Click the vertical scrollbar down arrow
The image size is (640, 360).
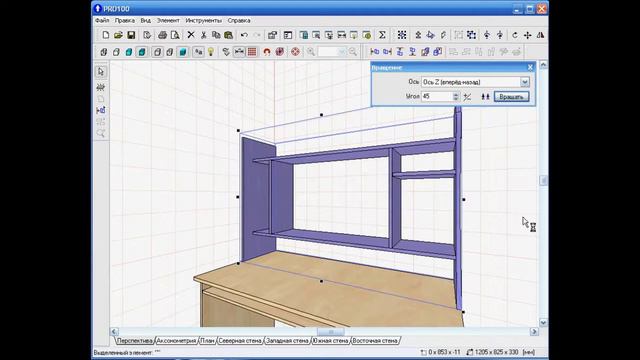(x=543, y=322)
